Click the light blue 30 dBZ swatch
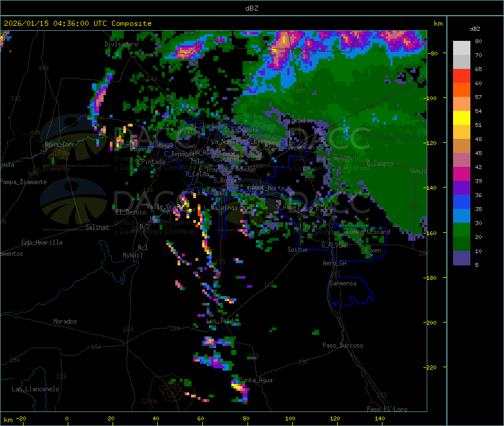 [x=461, y=216]
